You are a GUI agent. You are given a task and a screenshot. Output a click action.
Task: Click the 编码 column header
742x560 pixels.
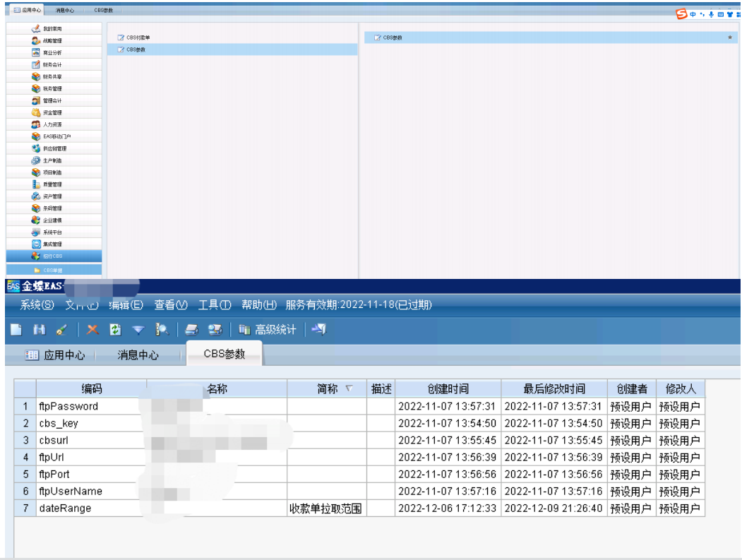pos(91,389)
